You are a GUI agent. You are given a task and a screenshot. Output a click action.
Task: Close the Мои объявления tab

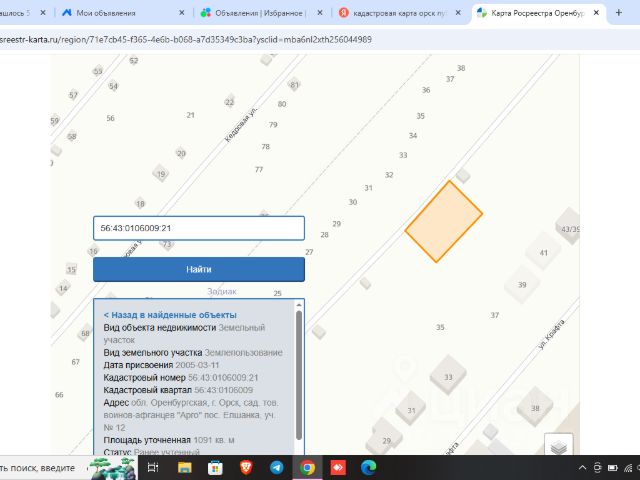182,13
